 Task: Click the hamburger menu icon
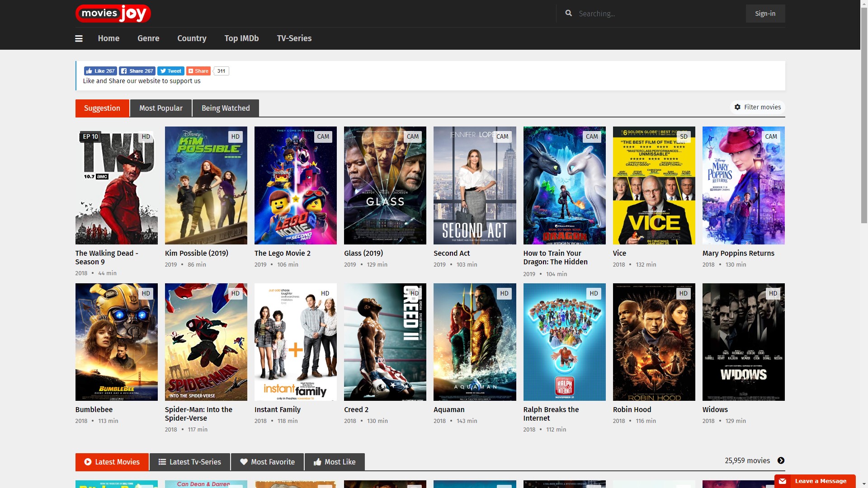click(x=79, y=38)
